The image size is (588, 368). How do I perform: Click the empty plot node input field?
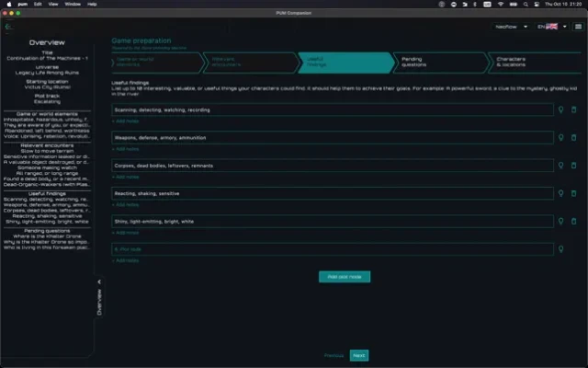(x=331, y=248)
